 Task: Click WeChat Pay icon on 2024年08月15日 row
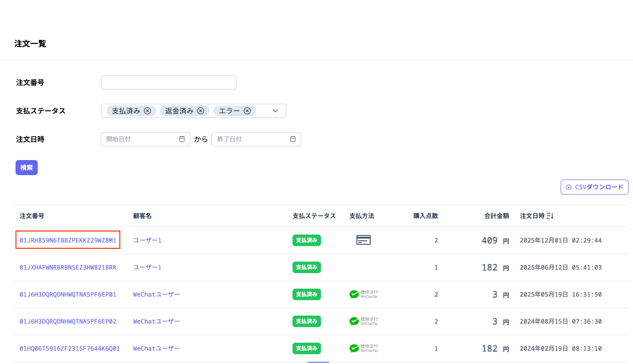pos(364,321)
